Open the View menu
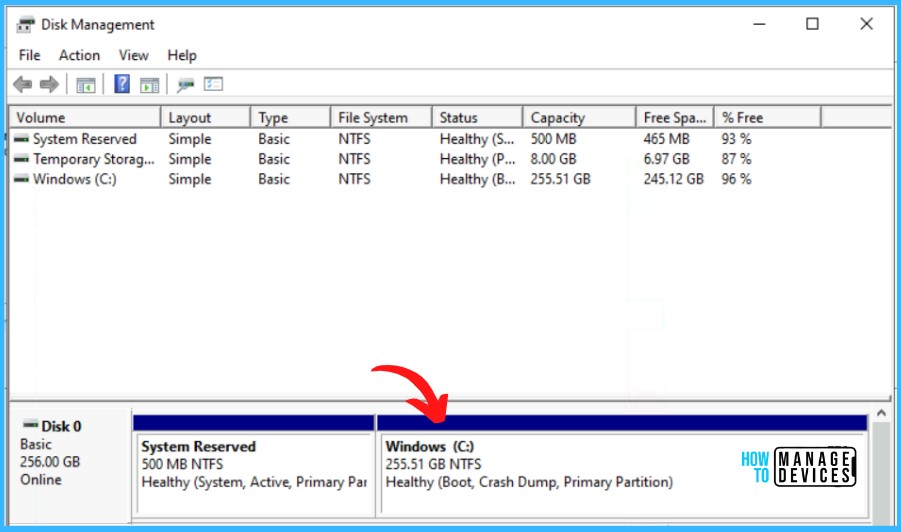 coord(133,55)
